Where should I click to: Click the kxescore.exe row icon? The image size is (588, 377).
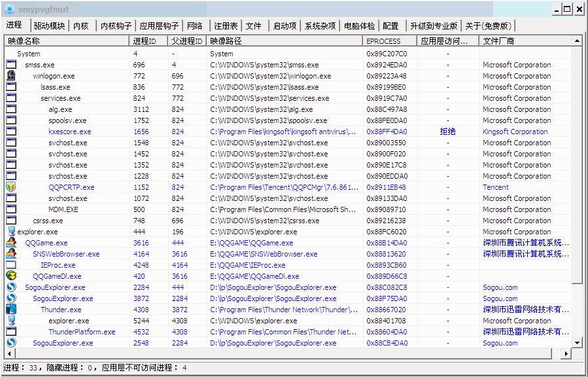pyautogui.click(x=11, y=132)
